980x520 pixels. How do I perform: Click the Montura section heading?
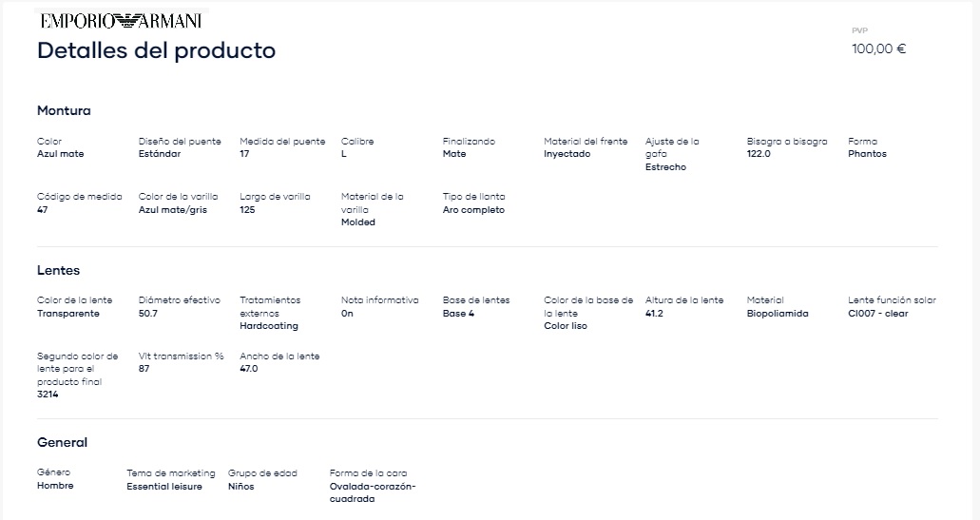coord(64,110)
